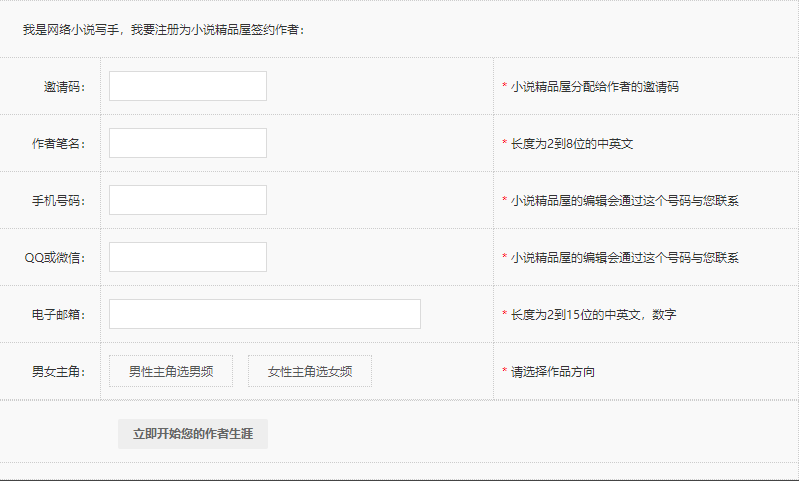Click the hint 小说精品屋分配给作者的邀请码

[x=594, y=87]
